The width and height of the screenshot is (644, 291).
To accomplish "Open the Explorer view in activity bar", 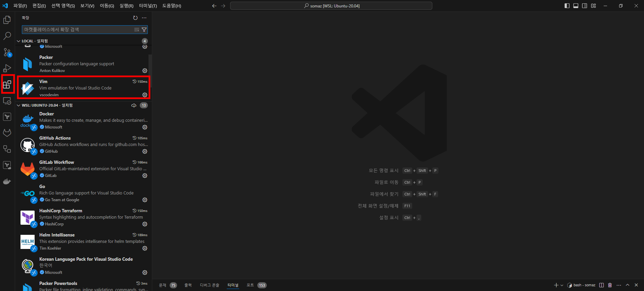I will 7,20.
